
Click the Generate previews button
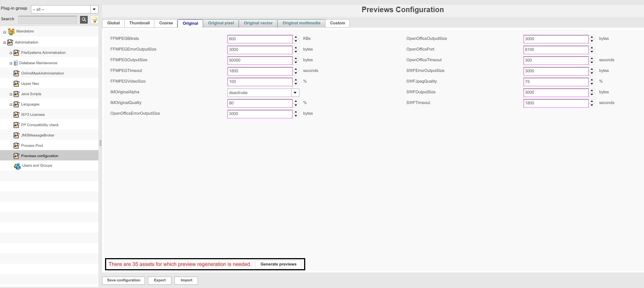278,264
